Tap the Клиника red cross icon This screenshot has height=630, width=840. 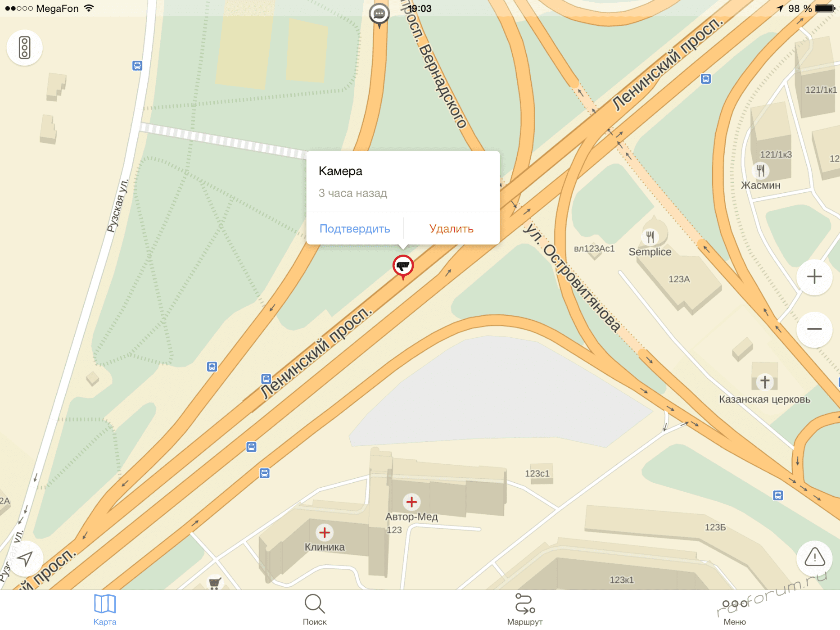coord(325,532)
